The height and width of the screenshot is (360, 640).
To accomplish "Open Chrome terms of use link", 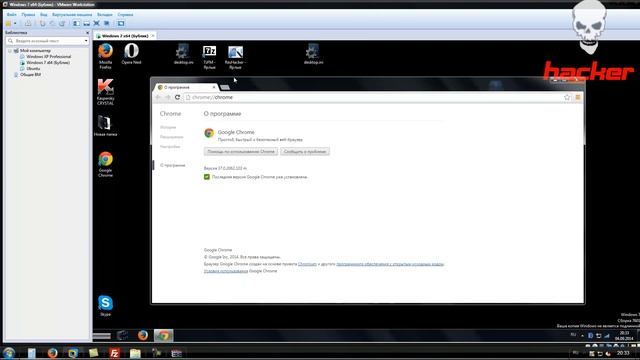I will tap(226, 271).
